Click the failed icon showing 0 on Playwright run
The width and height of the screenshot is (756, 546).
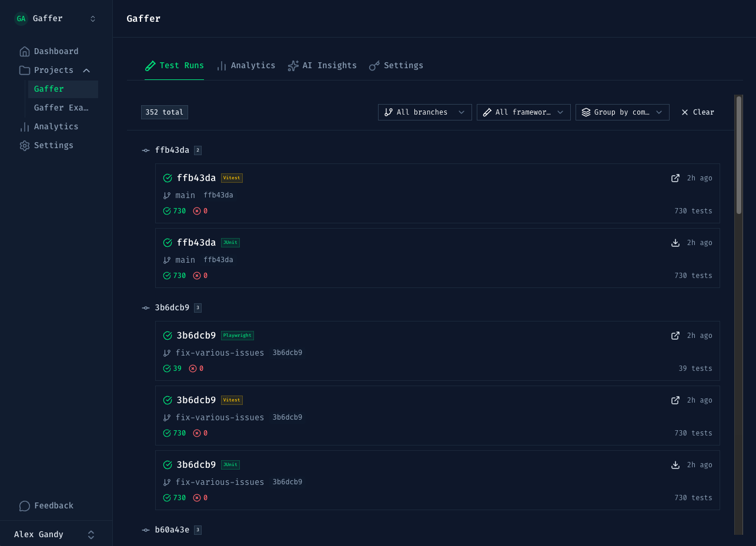[x=194, y=369]
